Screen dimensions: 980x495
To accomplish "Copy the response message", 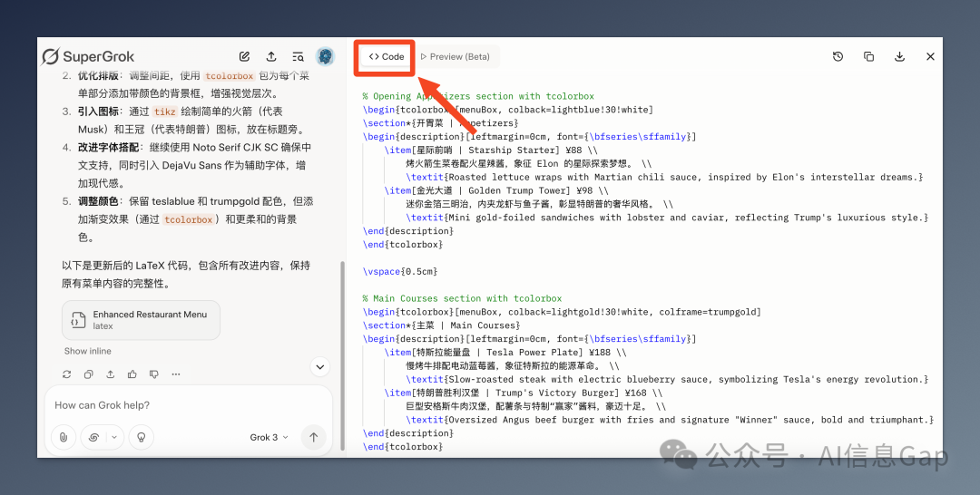I will (x=88, y=374).
